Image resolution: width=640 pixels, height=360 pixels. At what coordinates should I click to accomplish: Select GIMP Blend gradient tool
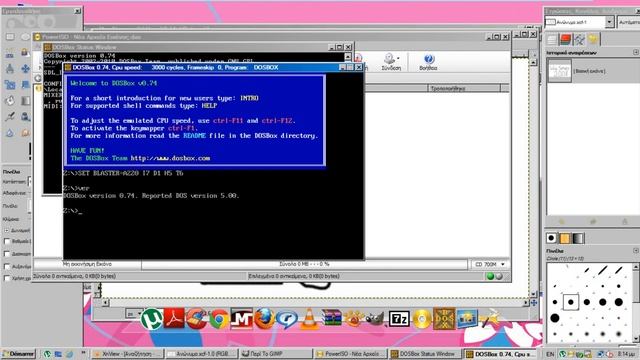[x=25, y=100]
